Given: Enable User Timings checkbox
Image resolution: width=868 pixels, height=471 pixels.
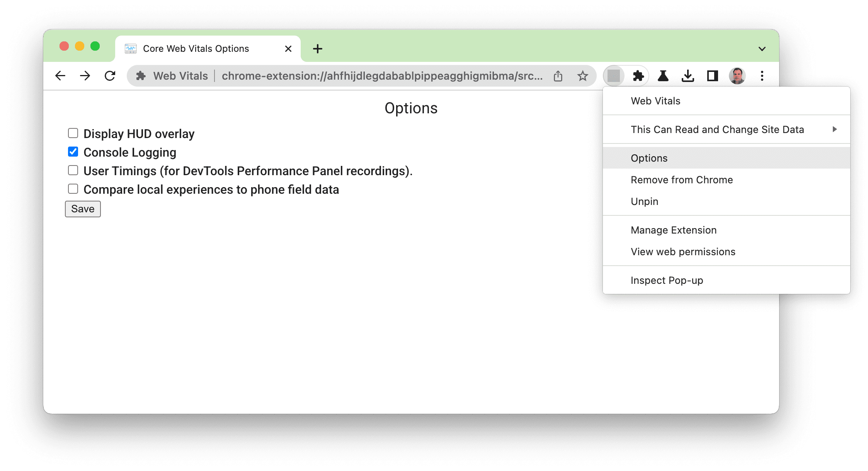Looking at the screenshot, I should coord(72,171).
